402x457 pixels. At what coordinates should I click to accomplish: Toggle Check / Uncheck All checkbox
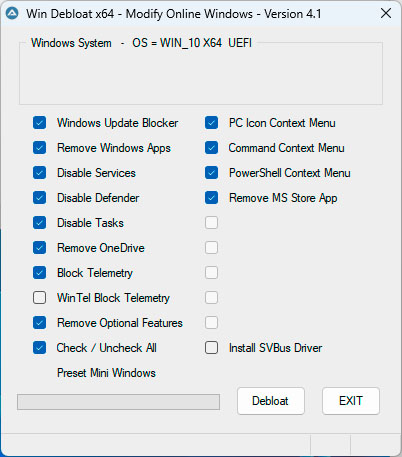(x=40, y=348)
